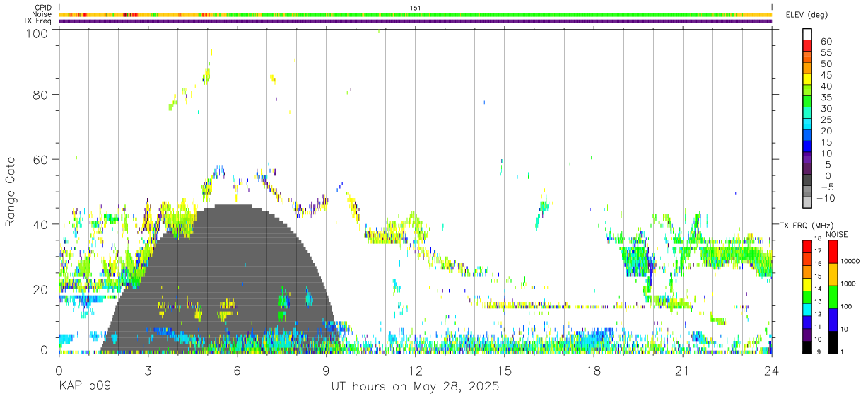The width and height of the screenshot is (868, 401).
Task: Select the cyan segment of TX FRQ color bar
Action: point(807,308)
